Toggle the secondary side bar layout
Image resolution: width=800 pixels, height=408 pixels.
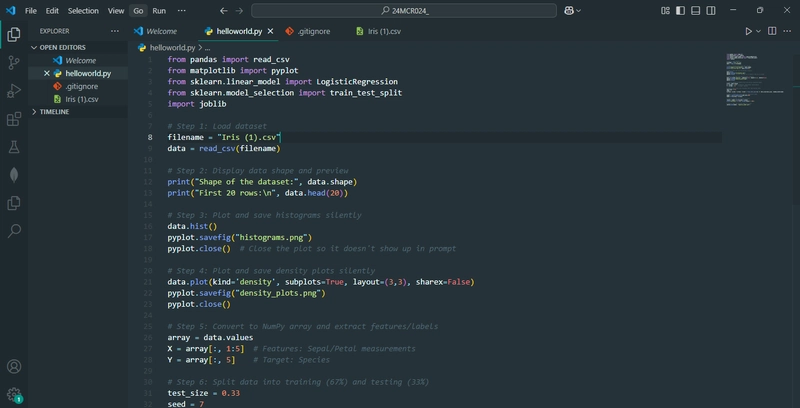click(x=711, y=11)
